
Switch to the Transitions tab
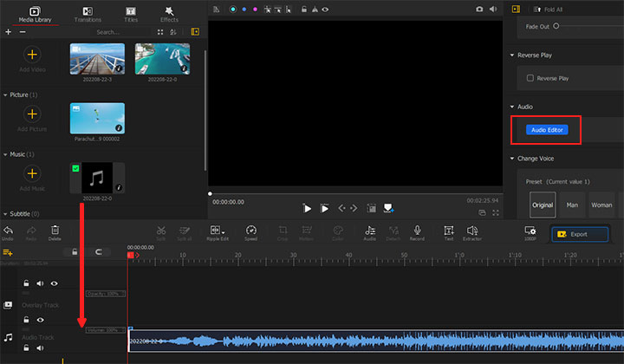[x=88, y=13]
